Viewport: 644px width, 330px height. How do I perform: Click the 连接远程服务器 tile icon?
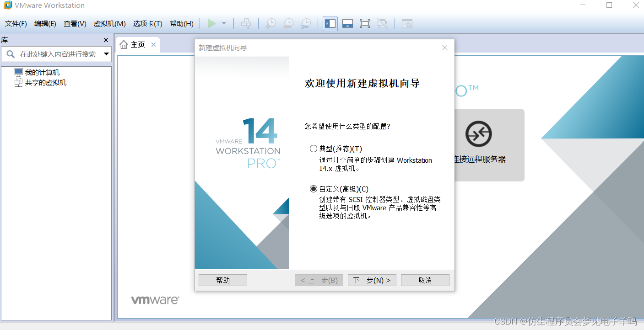coord(479,134)
